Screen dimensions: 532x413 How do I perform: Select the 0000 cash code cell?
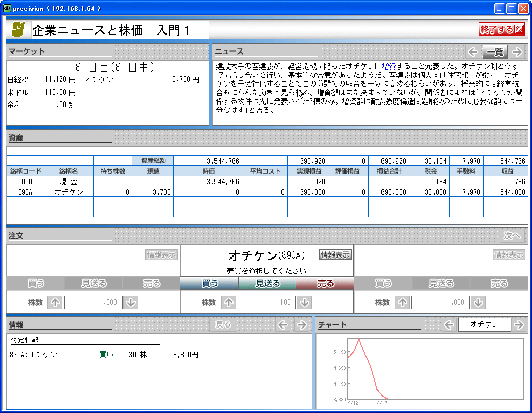click(25, 182)
